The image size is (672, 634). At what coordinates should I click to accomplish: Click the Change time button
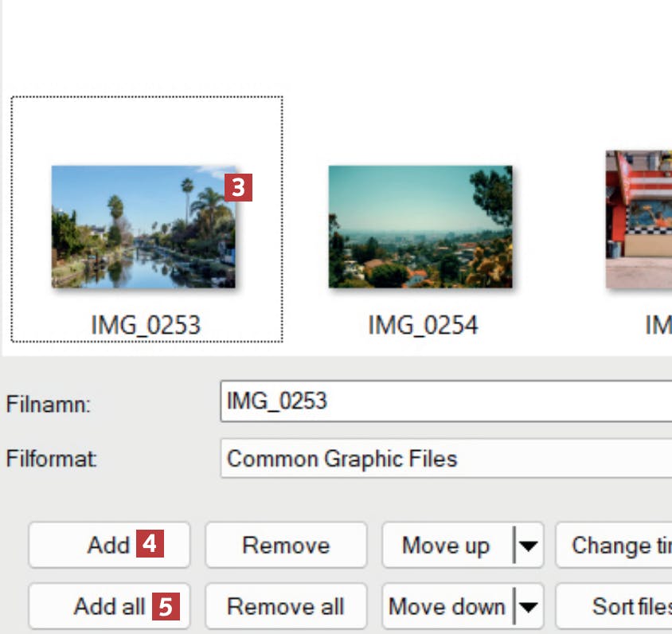(613, 546)
